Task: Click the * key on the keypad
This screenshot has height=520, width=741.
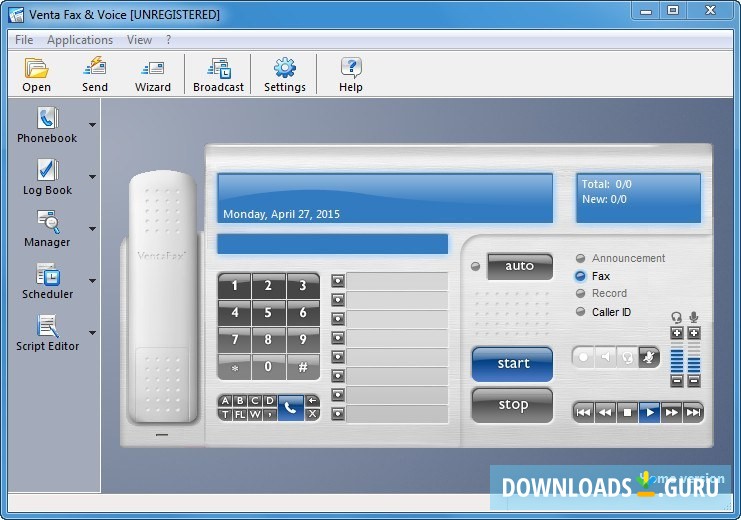Action: tap(234, 366)
